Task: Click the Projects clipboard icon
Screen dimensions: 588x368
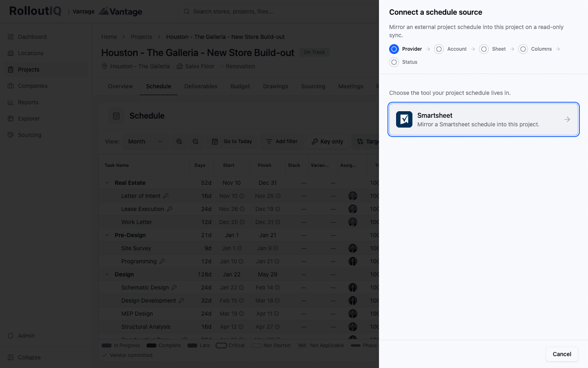Action: [11, 70]
